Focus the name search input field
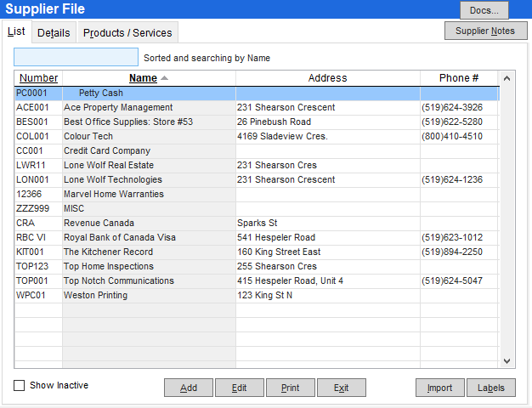Image resolution: width=532 pixels, height=408 pixels. [x=76, y=58]
